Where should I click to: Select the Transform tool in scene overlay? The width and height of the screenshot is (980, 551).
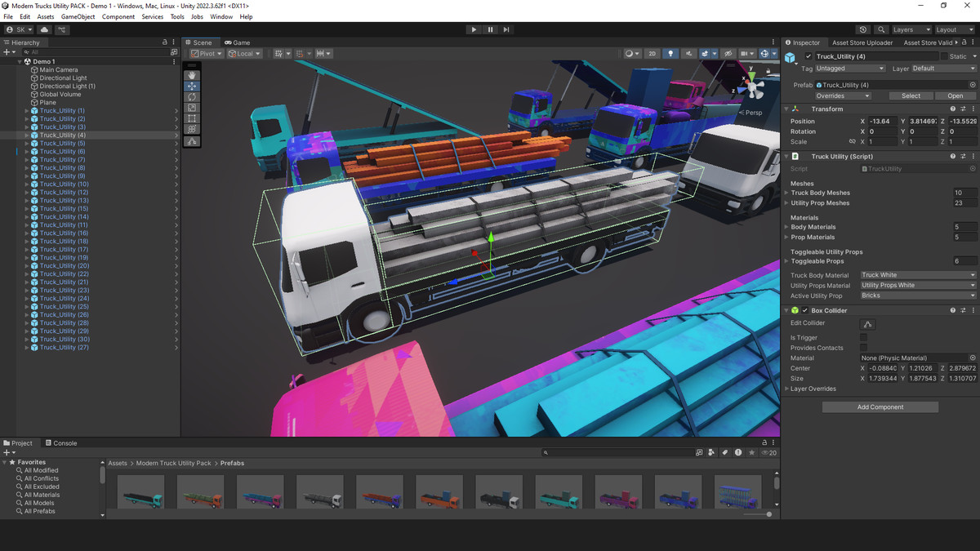tap(192, 129)
